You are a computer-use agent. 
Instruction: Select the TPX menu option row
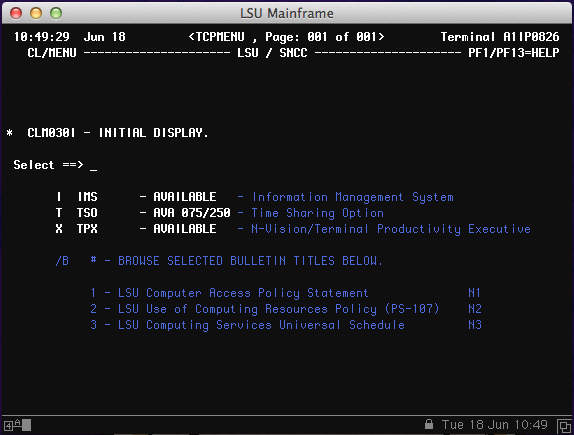click(x=293, y=229)
